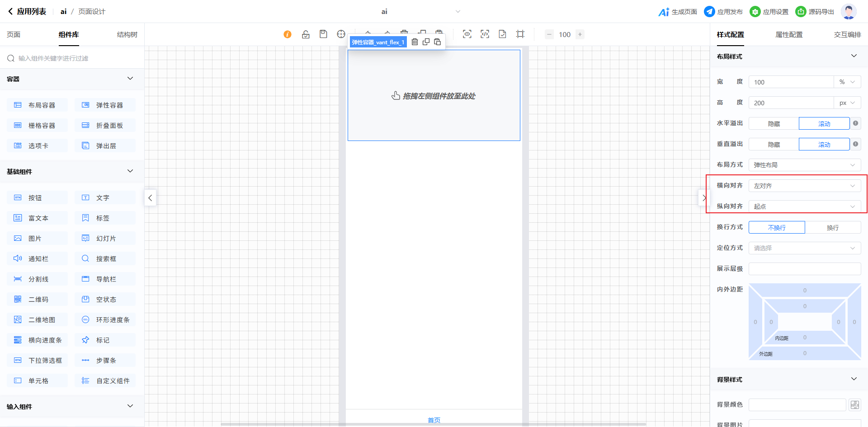Choose 换行 for the wrap mode
868x427 pixels.
point(832,228)
